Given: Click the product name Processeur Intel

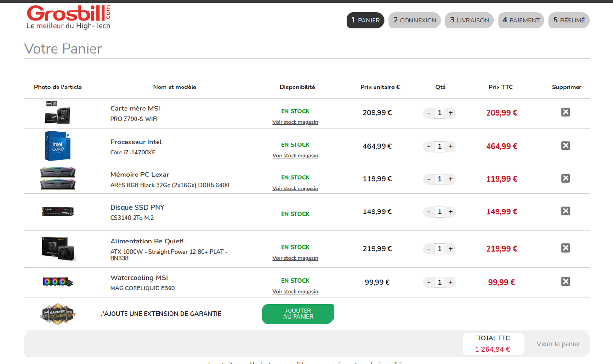Looking at the screenshot, I should (x=136, y=142).
